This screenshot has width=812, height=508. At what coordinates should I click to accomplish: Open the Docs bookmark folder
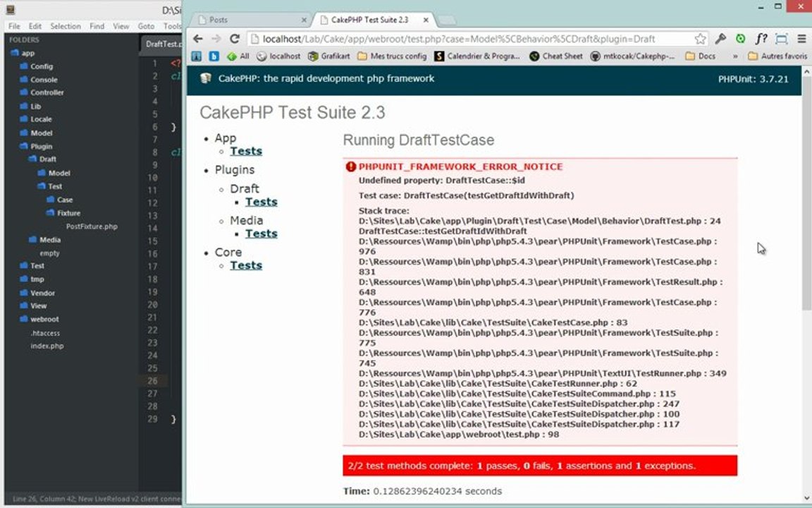(700, 56)
